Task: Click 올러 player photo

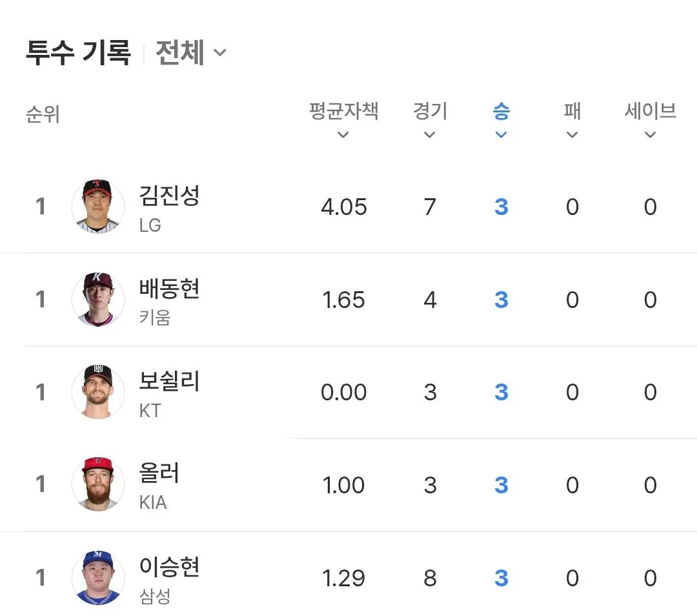Action: pyautogui.click(x=97, y=485)
